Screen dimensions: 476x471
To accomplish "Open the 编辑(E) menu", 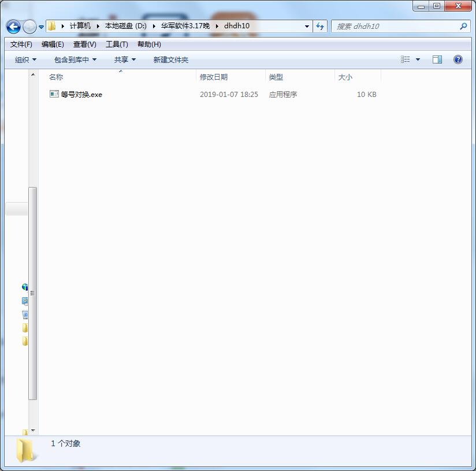I will (x=53, y=44).
